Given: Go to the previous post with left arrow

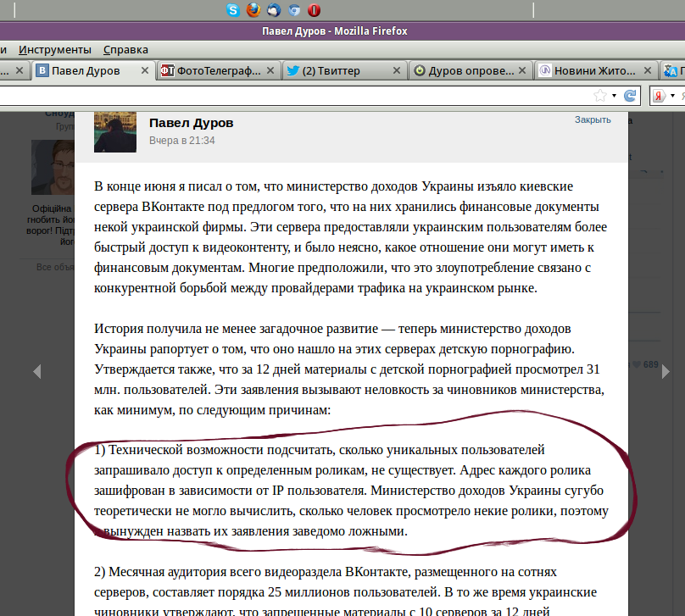Looking at the screenshot, I should (x=37, y=371).
